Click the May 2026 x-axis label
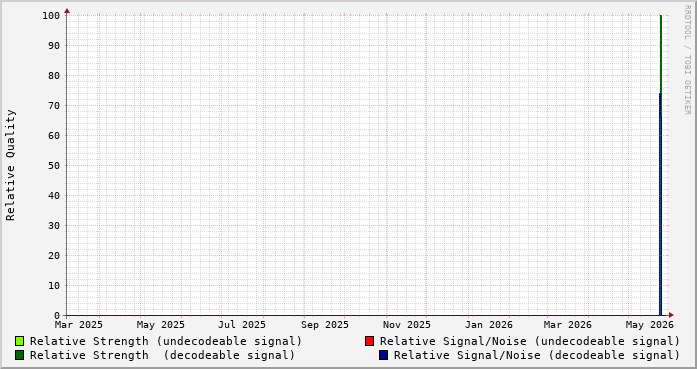697x369 pixels. 649,325
